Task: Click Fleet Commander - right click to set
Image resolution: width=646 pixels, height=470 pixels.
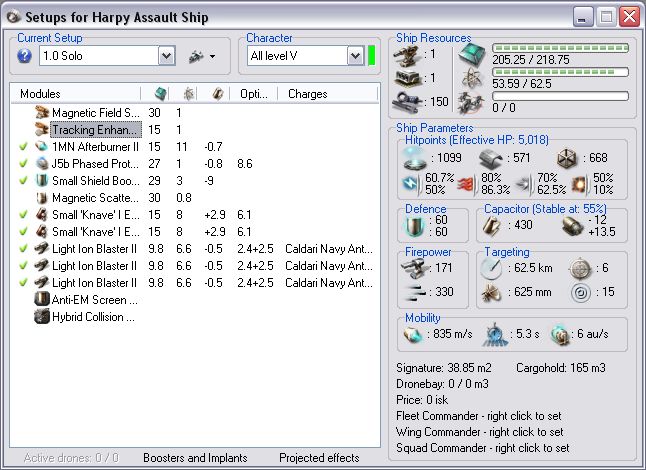Action: tap(478, 416)
